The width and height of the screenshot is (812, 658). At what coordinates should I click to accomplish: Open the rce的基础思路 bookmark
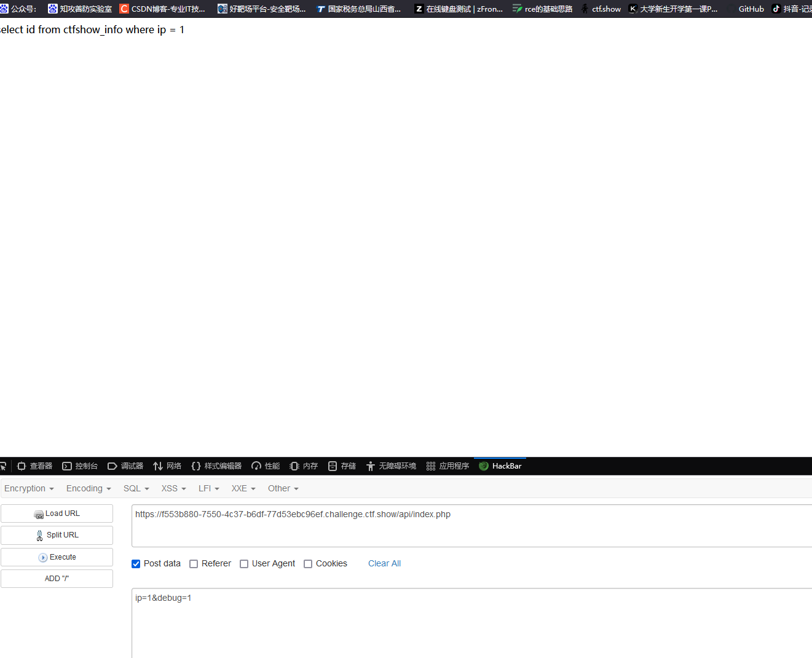[543, 9]
